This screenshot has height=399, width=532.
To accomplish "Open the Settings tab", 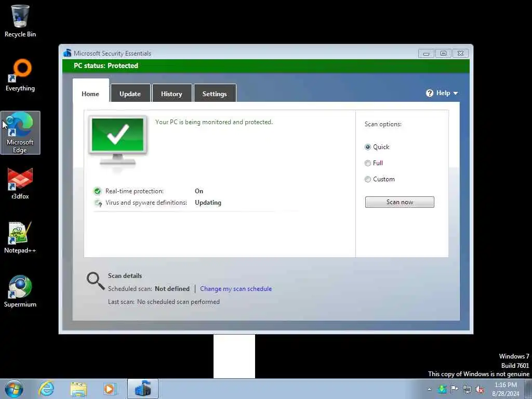I will [x=215, y=93].
